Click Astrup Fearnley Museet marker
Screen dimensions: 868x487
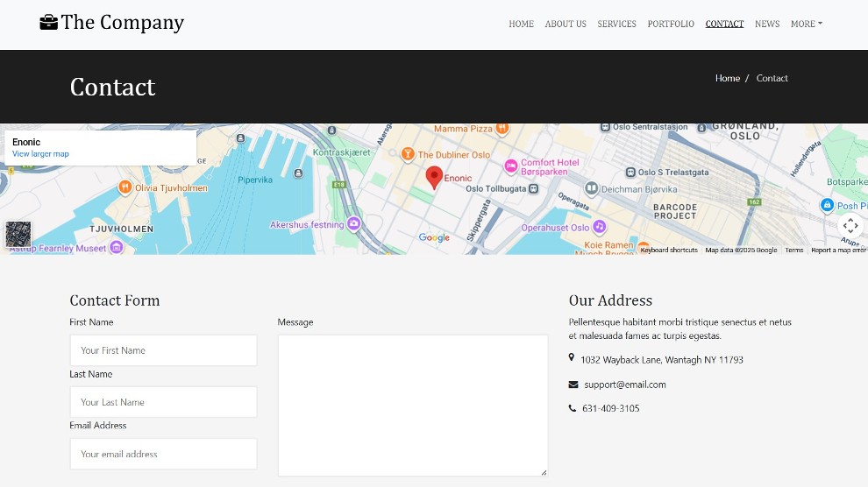point(117,247)
